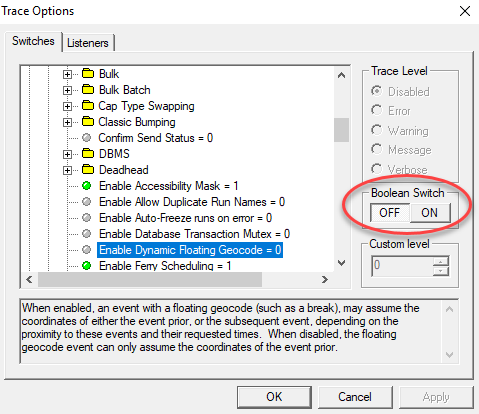The width and height of the screenshot is (479, 414).
Task: Click gray dot for Enable Auto-Freeze runs on error
Action: 87,218
